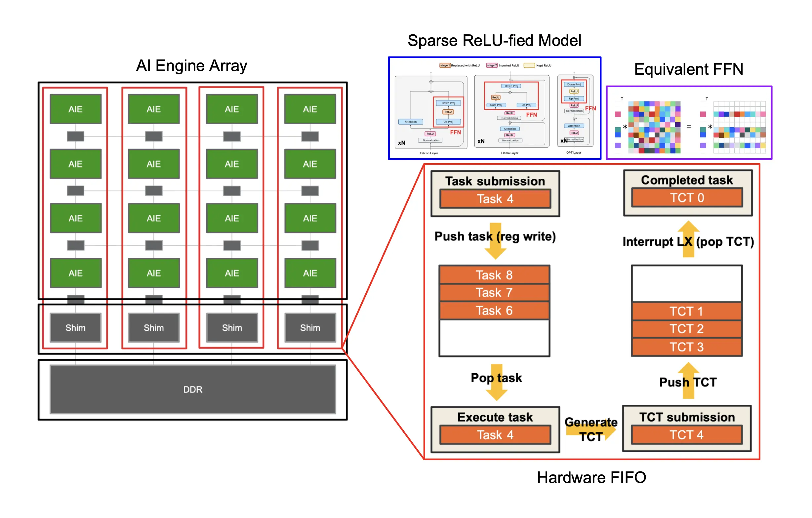The width and height of the screenshot is (812, 518).
Task: Select the Task 8 queue entry
Action: tap(494, 275)
